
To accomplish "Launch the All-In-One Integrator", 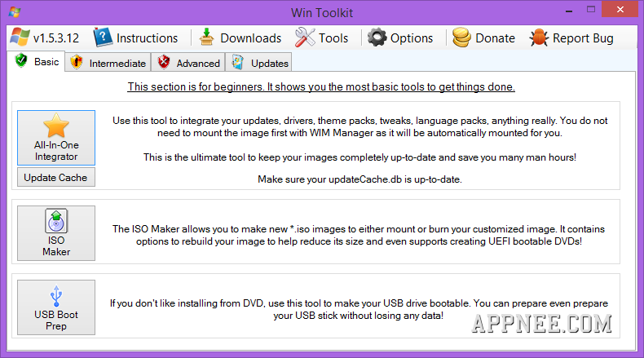I will tap(56, 138).
